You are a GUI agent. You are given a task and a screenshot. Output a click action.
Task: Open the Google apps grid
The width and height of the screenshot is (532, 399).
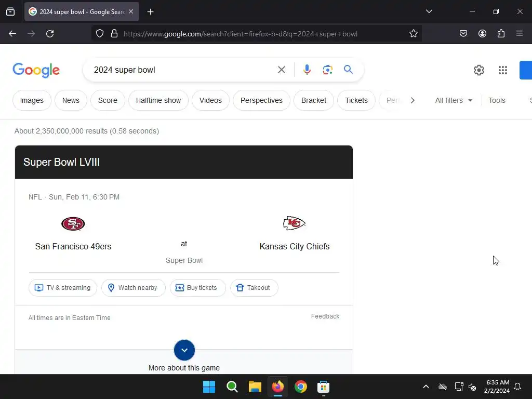[x=503, y=70]
